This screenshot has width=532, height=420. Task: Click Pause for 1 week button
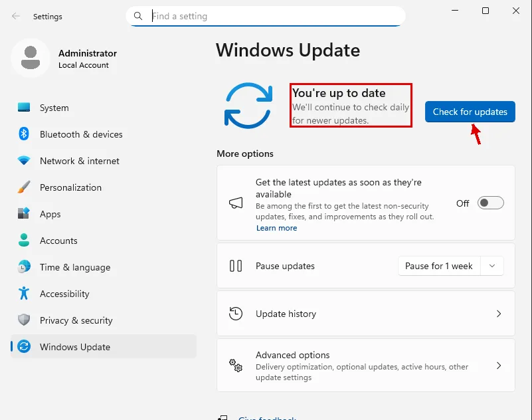tap(439, 266)
